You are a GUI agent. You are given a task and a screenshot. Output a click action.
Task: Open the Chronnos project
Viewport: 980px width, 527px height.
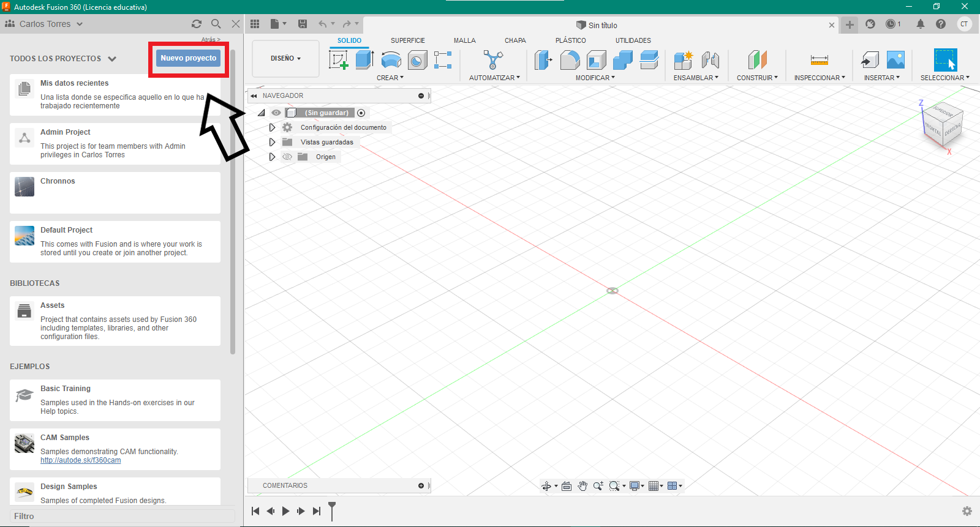[115, 193]
